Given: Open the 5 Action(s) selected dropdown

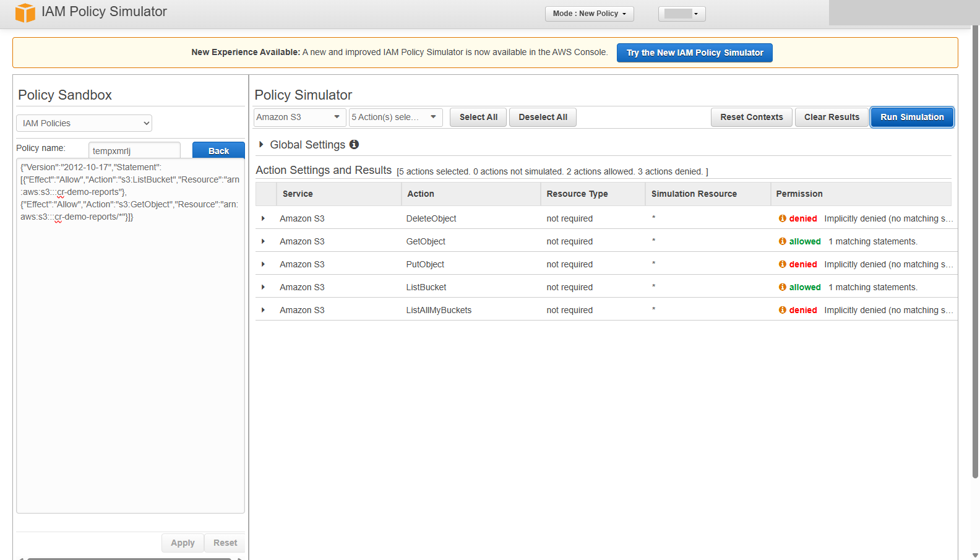Looking at the screenshot, I should [x=395, y=117].
